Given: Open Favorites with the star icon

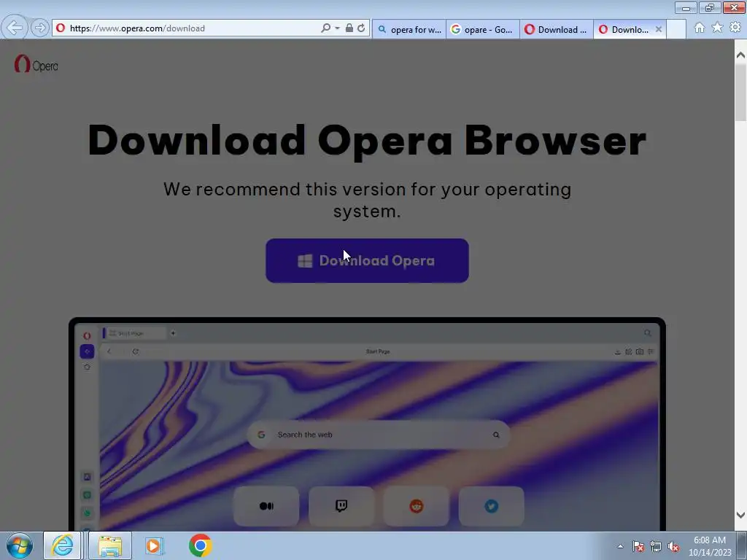Looking at the screenshot, I should 717,28.
